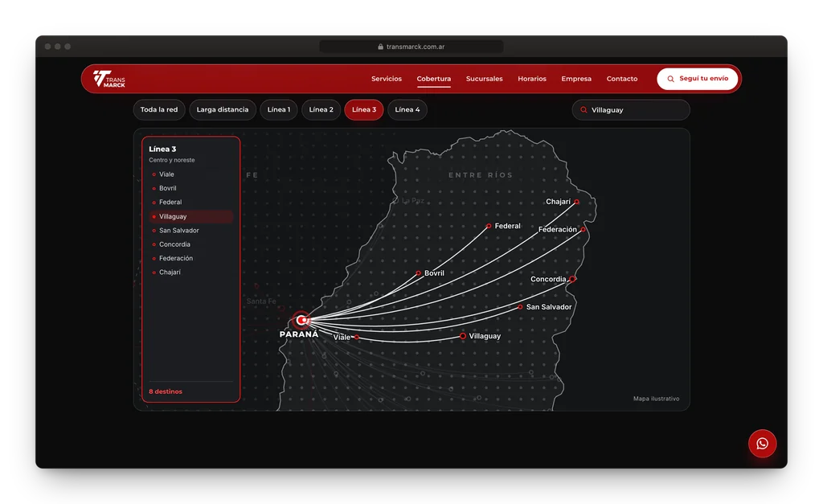Switch to the Línea 2 filter
This screenshot has width=823, height=504.
(x=321, y=110)
